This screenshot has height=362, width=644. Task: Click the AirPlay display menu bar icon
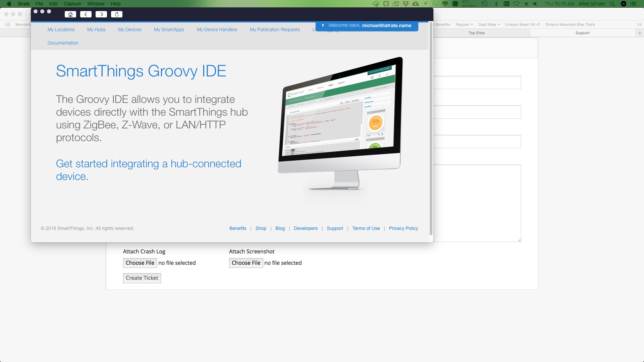pos(445,4)
